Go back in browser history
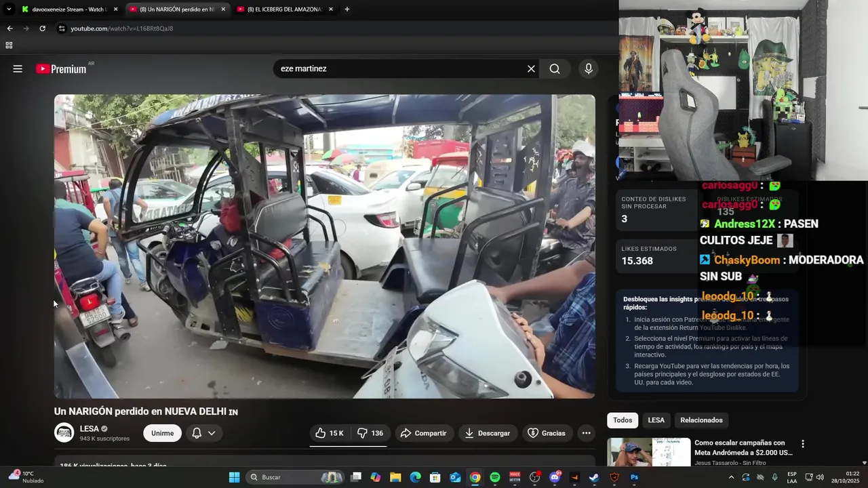This screenshot has height=488, width=868. point(9,28)
